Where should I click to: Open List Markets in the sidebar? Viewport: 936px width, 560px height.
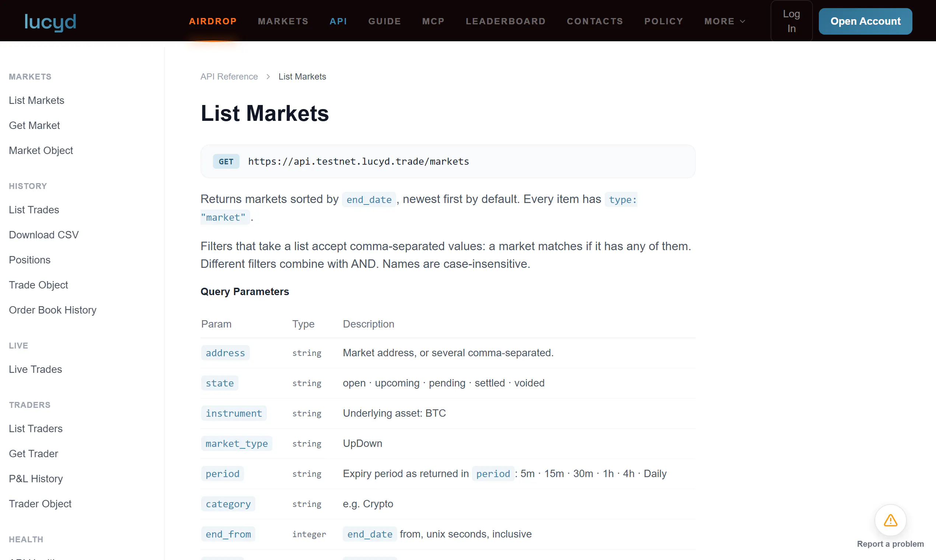tap(36, 100)
